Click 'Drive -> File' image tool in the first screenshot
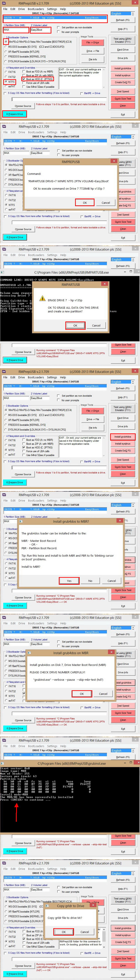140x980 pixels. tap(93, 51)
